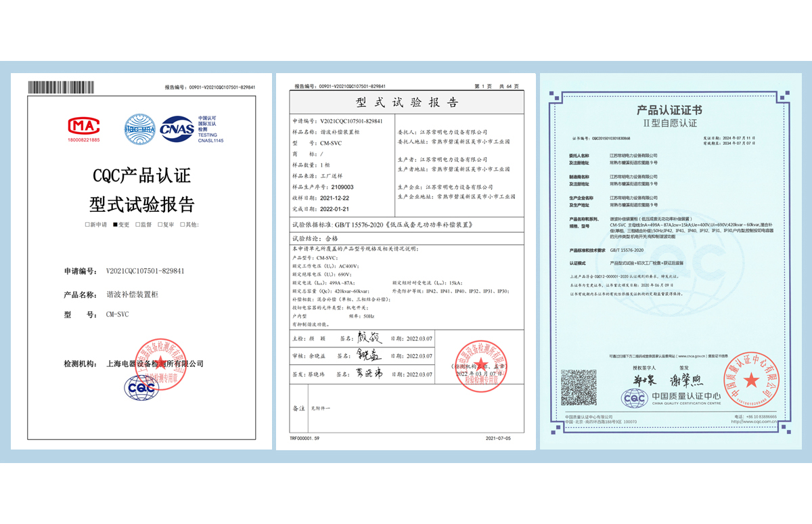Click the QR code on the certificate
The width and height of the screenshot is (812, 524).
tap(577, 388)
